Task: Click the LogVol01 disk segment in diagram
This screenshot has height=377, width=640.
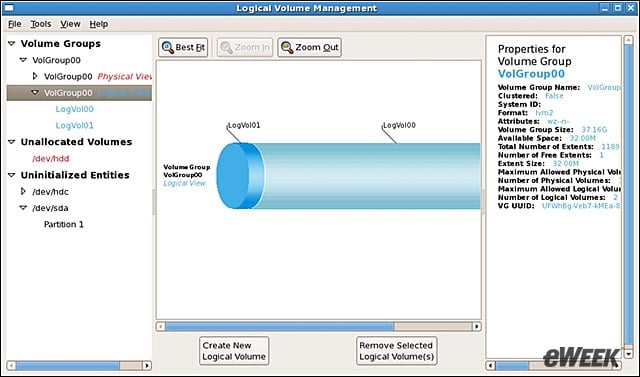Action: (x=240, y=176)
